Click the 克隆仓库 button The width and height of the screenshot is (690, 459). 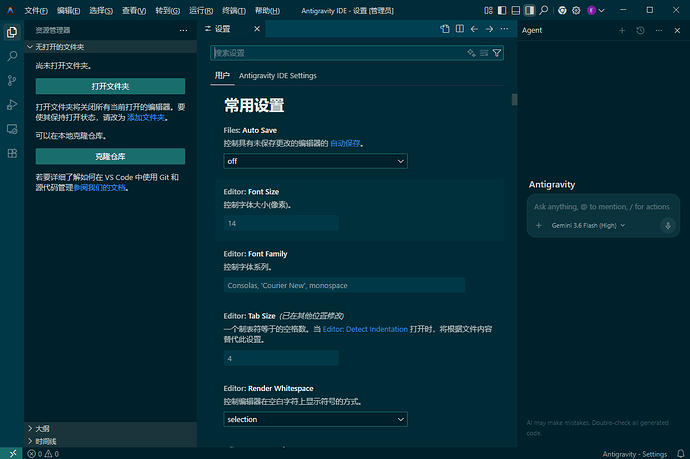click(110, 156)
